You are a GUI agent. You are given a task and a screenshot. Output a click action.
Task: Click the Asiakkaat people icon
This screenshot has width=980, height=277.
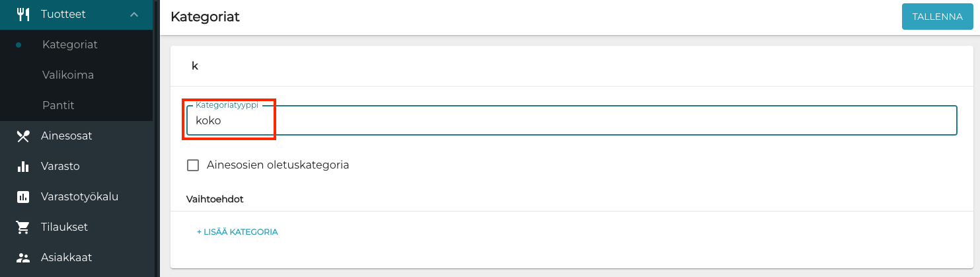(x=23, y=258)
